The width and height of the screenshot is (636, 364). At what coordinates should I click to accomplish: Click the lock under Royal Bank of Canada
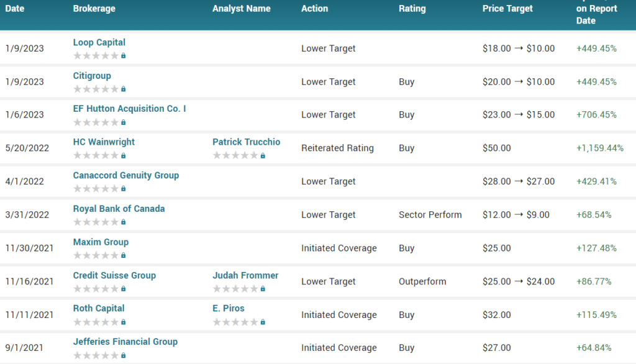point(124,222)
